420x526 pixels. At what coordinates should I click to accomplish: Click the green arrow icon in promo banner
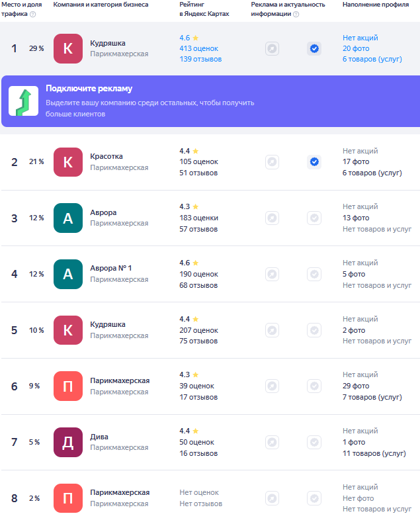coord(23,101)
